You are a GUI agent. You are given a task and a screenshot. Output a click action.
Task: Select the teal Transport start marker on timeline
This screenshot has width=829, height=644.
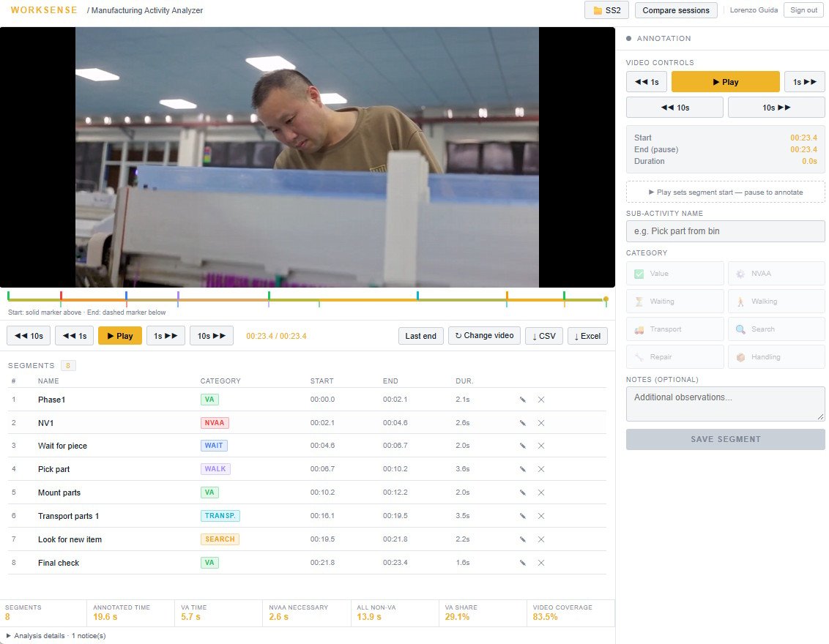click(x=417, y=296)
